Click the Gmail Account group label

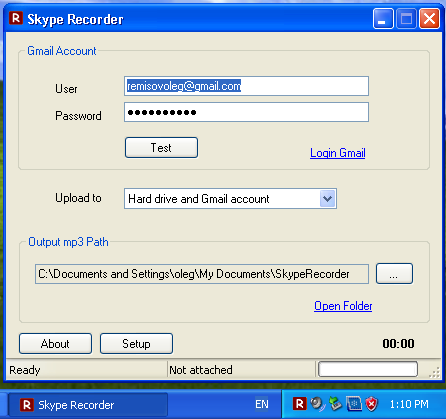click(62, 51)
